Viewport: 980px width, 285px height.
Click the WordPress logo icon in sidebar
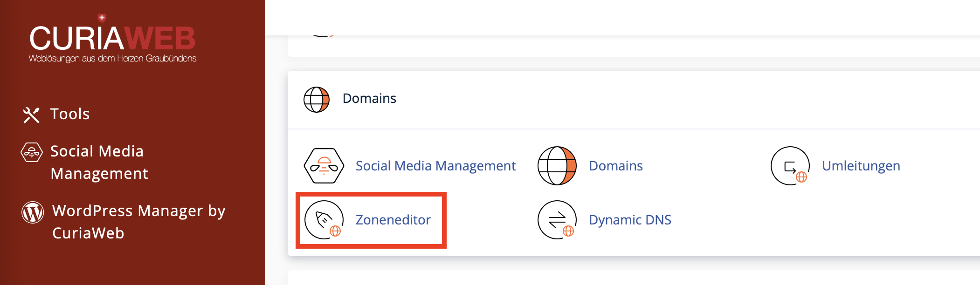33,212
